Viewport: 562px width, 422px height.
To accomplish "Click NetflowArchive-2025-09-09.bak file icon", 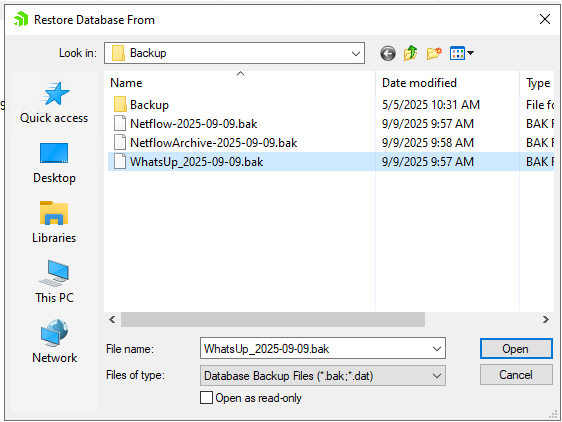I will [x=120, y=143].
